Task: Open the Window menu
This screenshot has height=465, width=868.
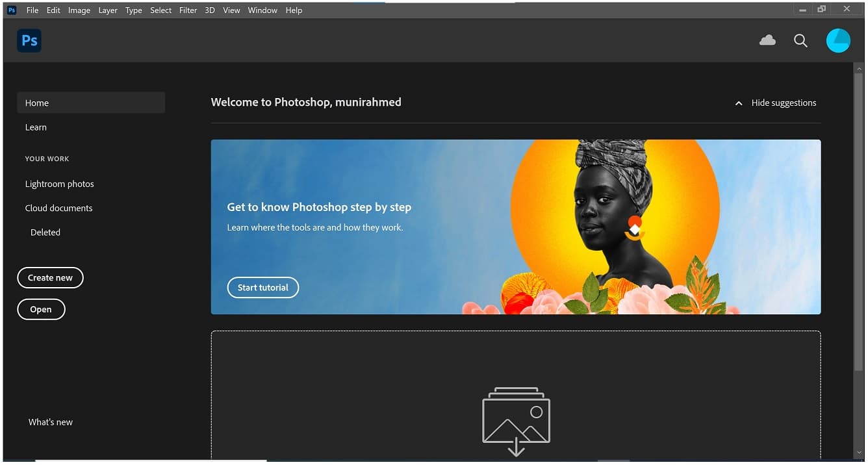Action: (262, 10)
